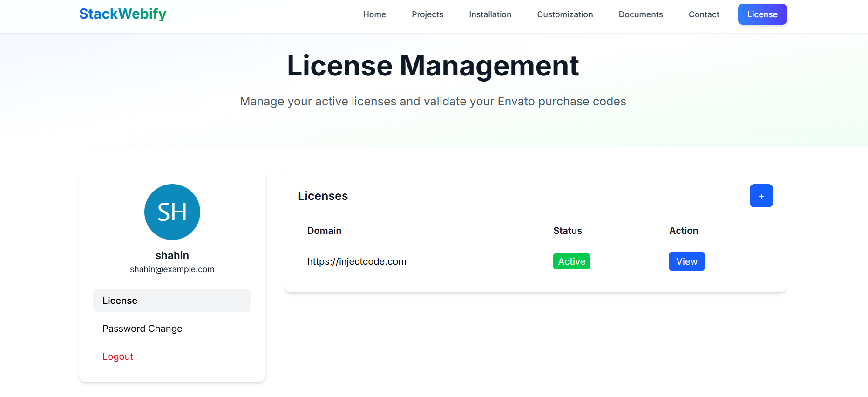This screenshot has height=397, width=868.
Task: Navigate to Customization
Action: (565, 14)
